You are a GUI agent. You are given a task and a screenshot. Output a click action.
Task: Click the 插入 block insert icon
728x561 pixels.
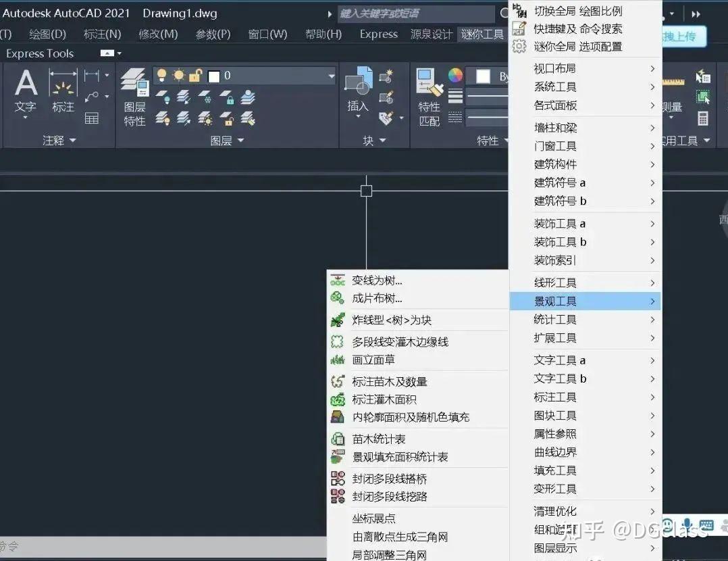click(358, 91)
